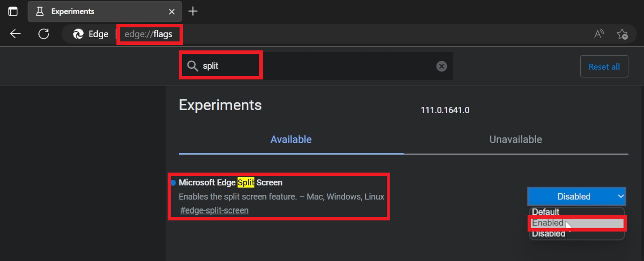This screenshot has width=644, height=261.
Task: Select Disabled in the expanded options list
Action: (x=549, y=233)
